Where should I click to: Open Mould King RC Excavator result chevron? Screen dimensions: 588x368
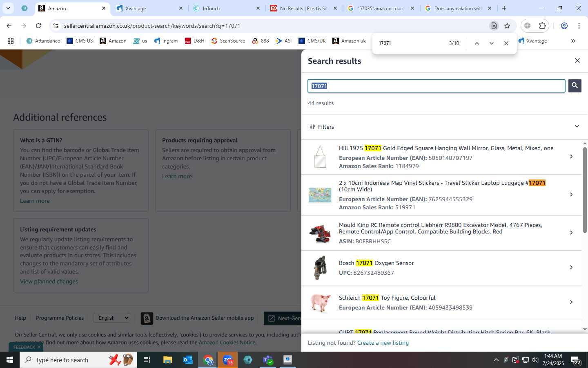point(571,233)
